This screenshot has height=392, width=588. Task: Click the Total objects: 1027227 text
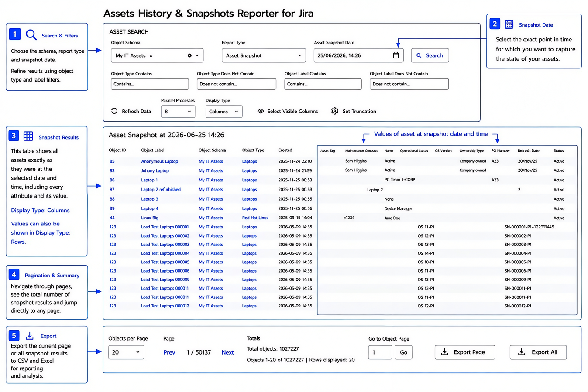coord(273,349)
